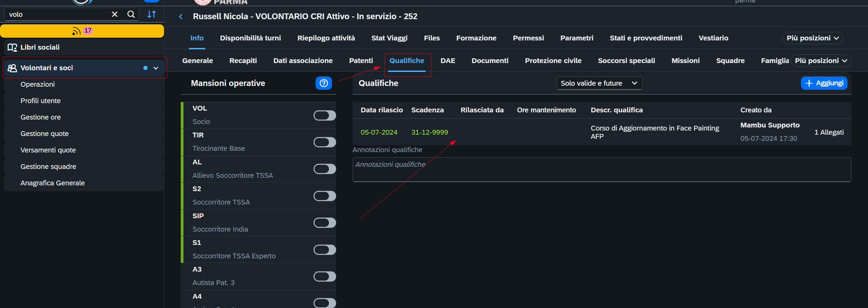Click the Annotazioni qualifiche text area
The width and height of the screenshot is (868, 308).
(x=602, y=170)
